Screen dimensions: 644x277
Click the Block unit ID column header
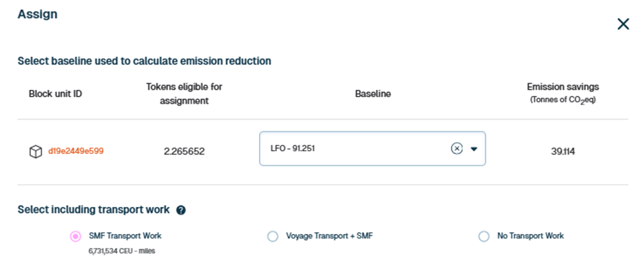[x=55, y=94]
